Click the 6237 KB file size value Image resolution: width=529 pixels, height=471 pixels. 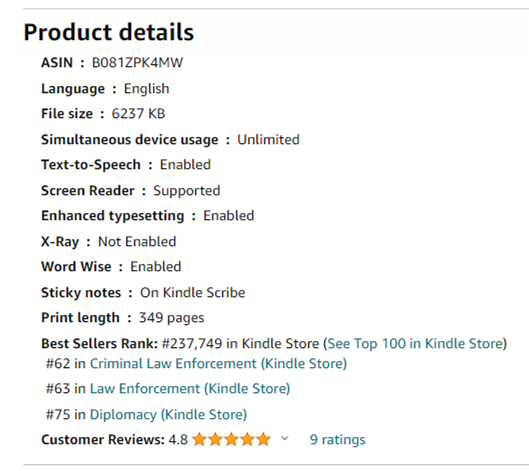tap(138, 114)
